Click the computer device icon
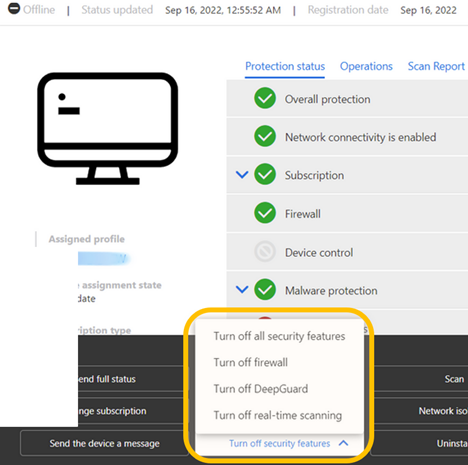Image resolution: width=468 pixels, height=465 pixels. click(107, 128)
